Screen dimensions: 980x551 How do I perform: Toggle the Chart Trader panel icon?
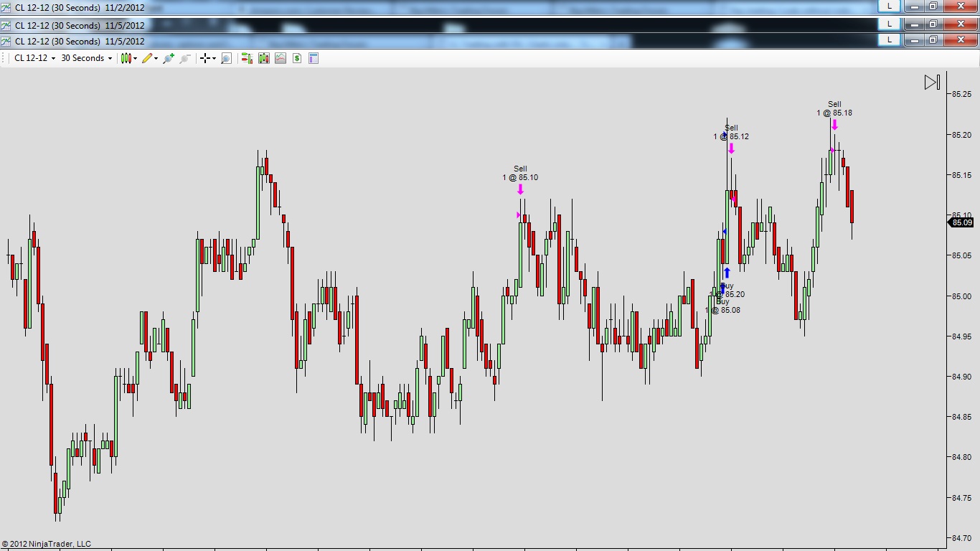pyautogui.click(x=247, y=58)
